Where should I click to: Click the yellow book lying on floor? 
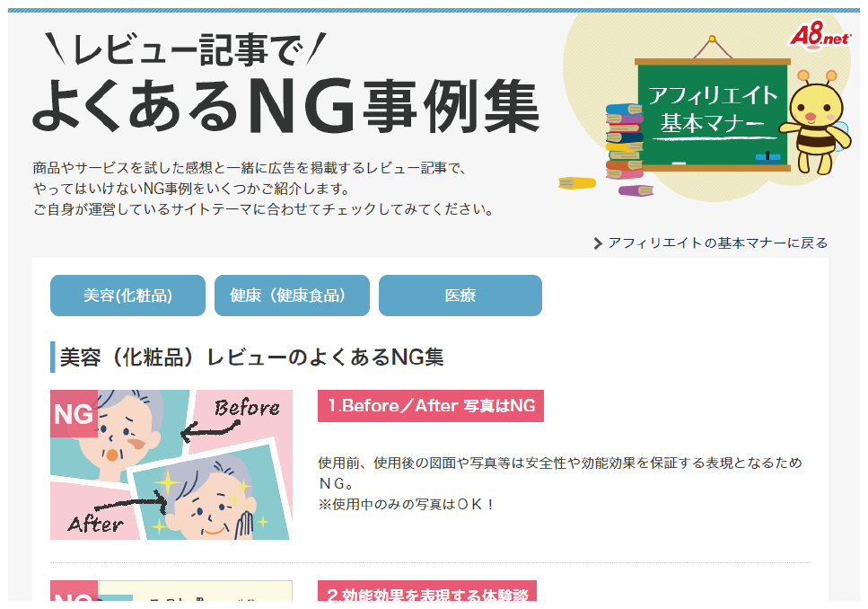click(x=577, y=183)
